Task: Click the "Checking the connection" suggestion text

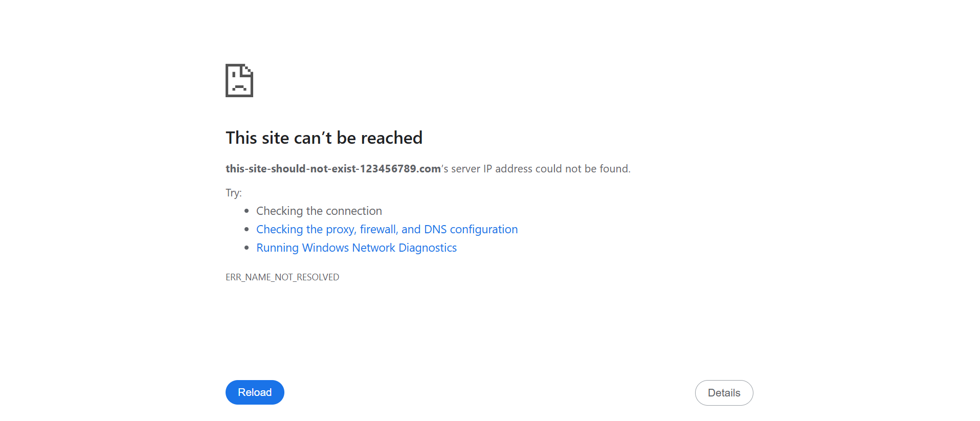Action: 319,211
